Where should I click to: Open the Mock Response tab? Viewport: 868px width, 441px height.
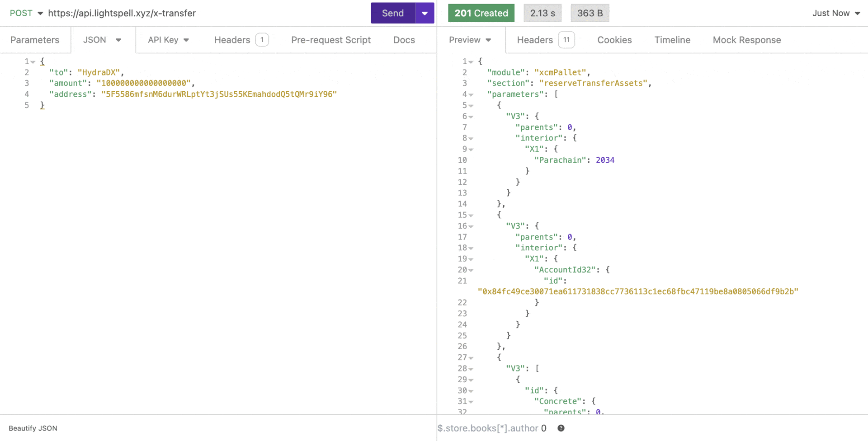click(746, 40)
